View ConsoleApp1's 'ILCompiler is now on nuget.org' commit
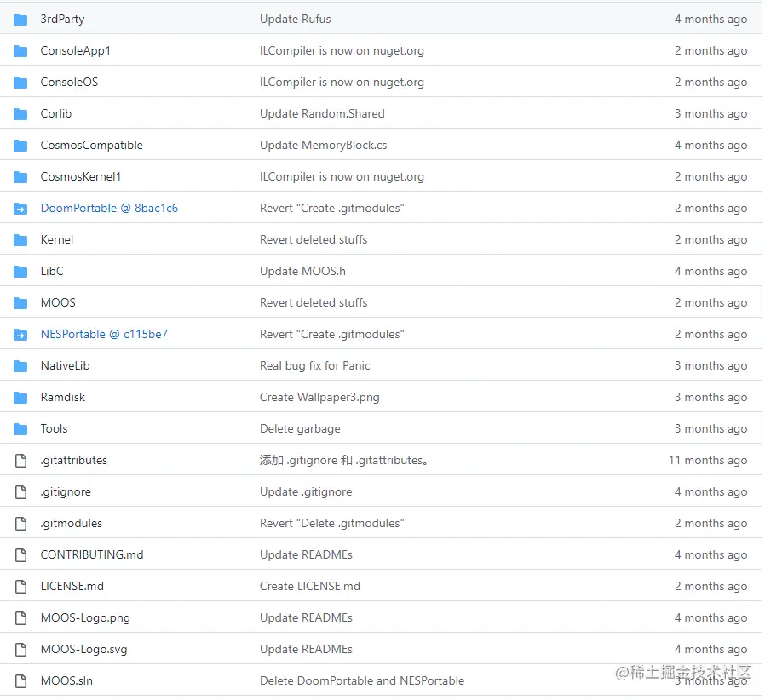Image resolution: width=771 pixels, height=700 pixels. pyautogui.click(x=342, y=50)
